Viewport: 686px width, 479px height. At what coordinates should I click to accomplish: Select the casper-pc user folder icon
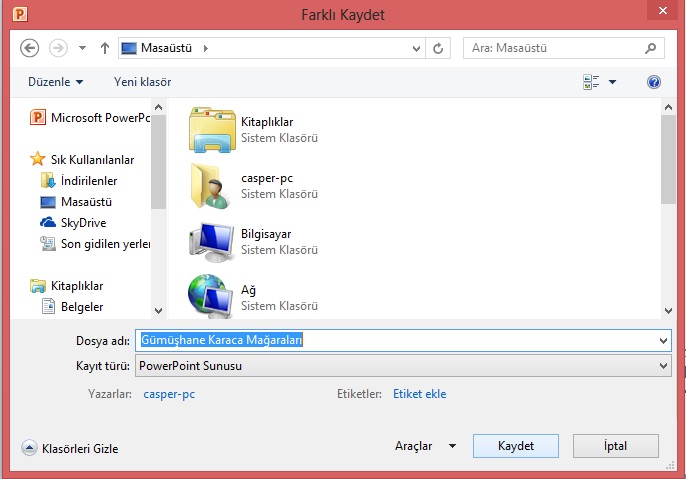coord(210,185)
